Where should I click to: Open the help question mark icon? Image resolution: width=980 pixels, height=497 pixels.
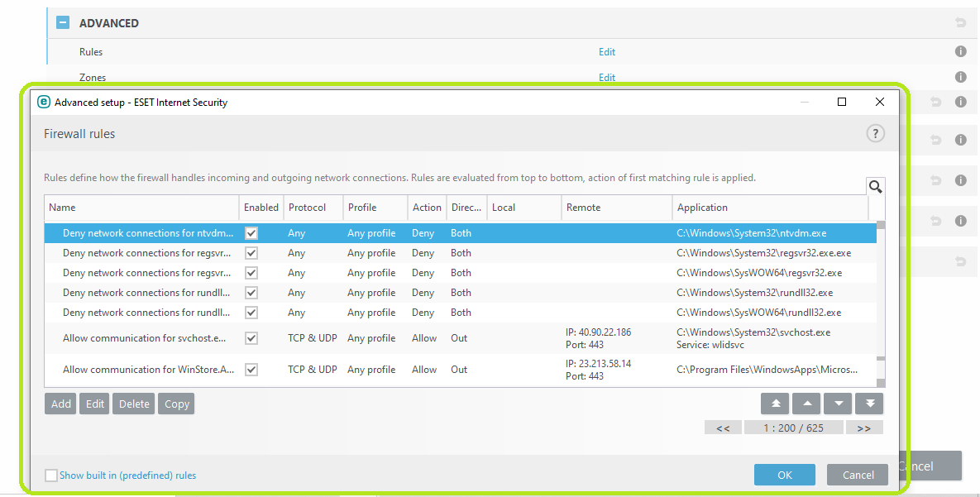875,133
